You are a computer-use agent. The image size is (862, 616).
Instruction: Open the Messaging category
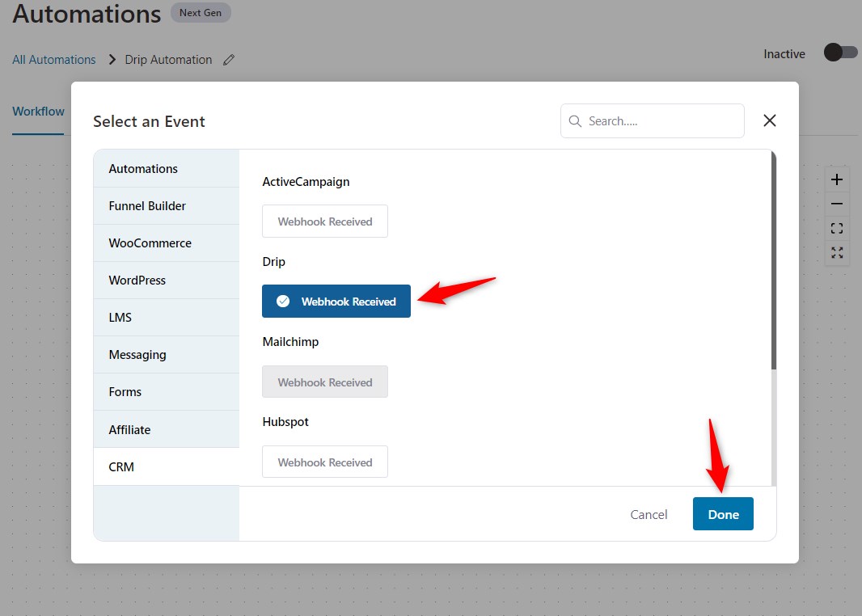(167, 355)
